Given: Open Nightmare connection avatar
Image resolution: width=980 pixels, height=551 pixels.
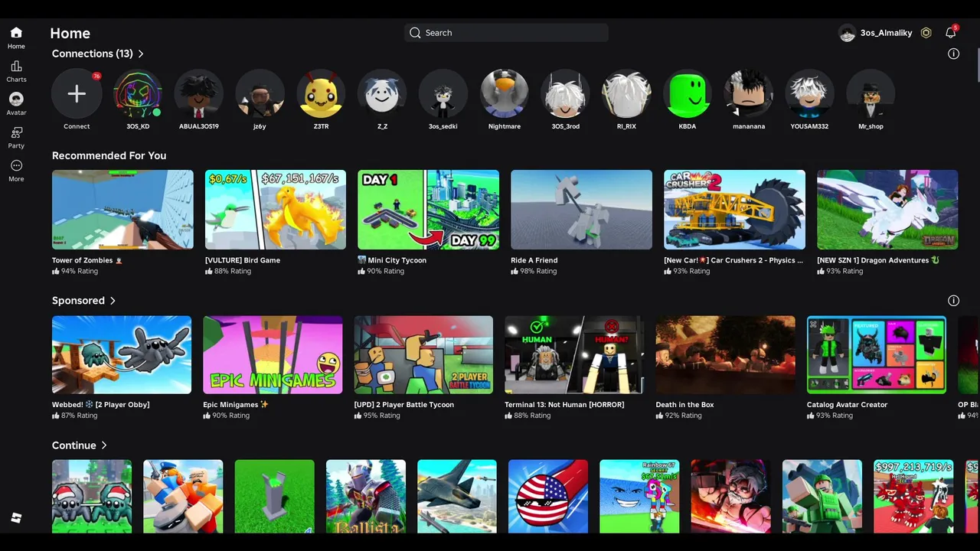Looking at the screenshot, I should 505,94.
